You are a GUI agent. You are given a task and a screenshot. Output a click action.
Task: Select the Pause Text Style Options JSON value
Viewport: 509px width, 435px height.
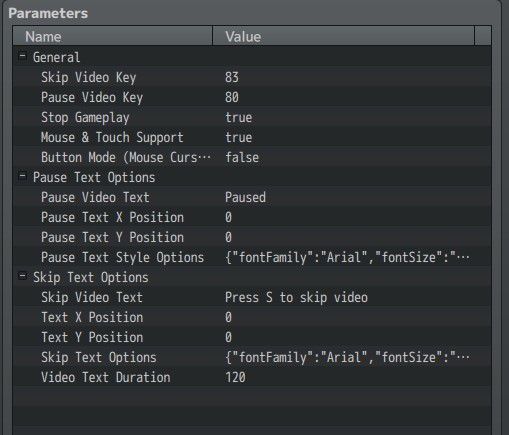click(x=347, y=257)
